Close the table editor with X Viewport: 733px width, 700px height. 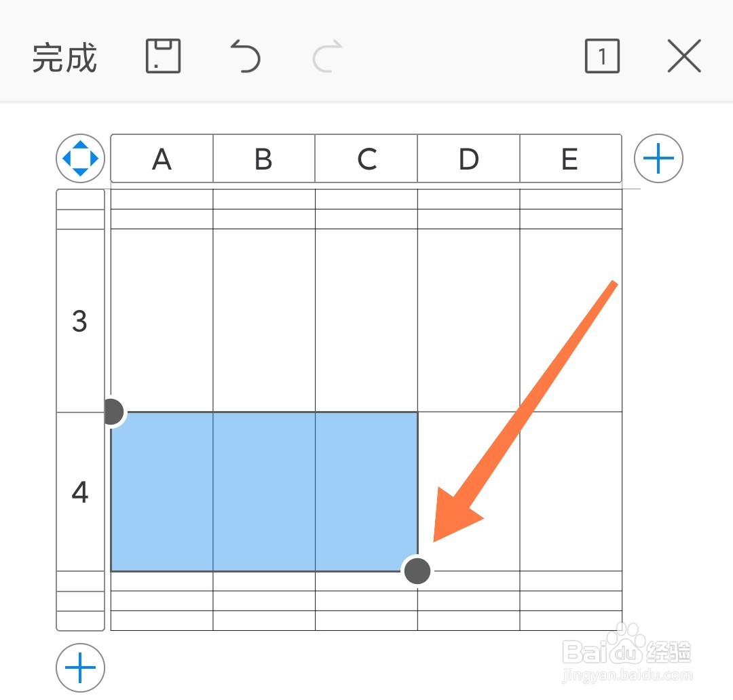[684, 56]
